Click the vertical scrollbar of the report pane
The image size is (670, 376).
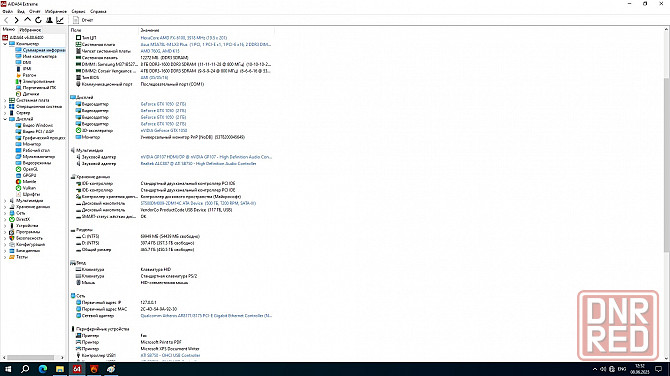[x=667, y=164]
